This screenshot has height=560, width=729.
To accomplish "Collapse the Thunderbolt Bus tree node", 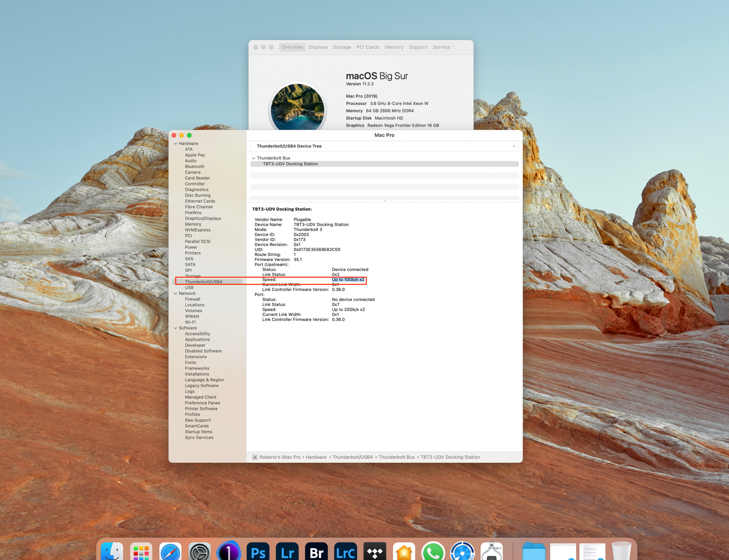I will pyautogui.click(x=253, y=158).
